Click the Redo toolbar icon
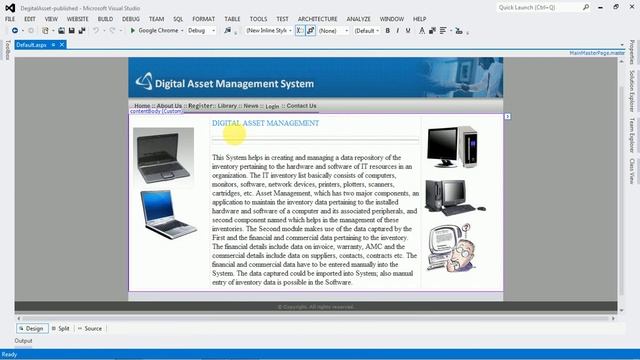 pos(112,31)
